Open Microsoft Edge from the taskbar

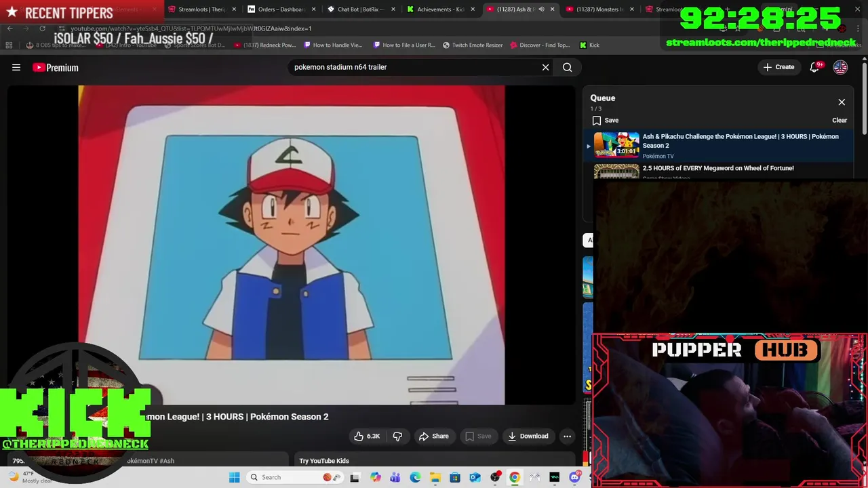415,477
